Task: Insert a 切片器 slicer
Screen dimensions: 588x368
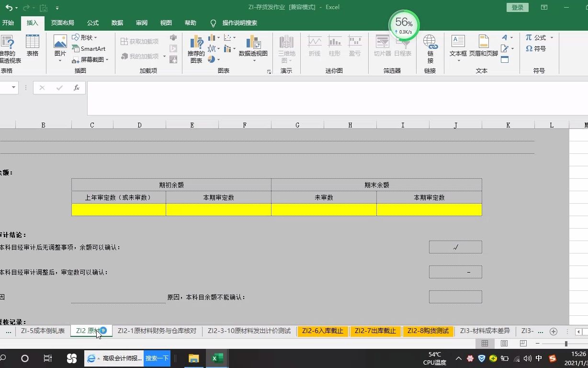Action: tap(382, 48)
